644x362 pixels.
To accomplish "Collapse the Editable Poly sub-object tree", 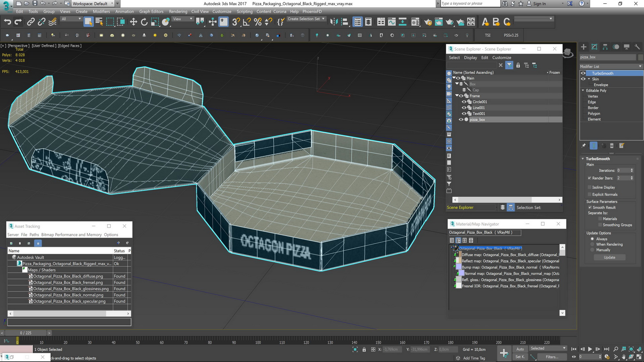I will pyautogui.click(x=583, y=90).
